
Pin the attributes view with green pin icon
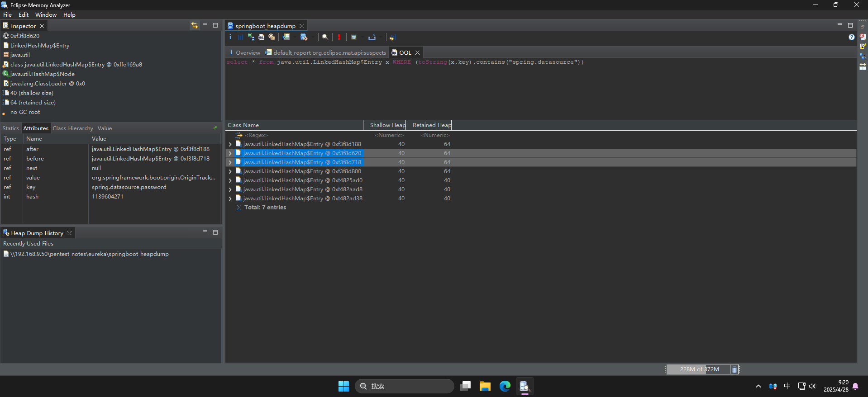point(215,128)
